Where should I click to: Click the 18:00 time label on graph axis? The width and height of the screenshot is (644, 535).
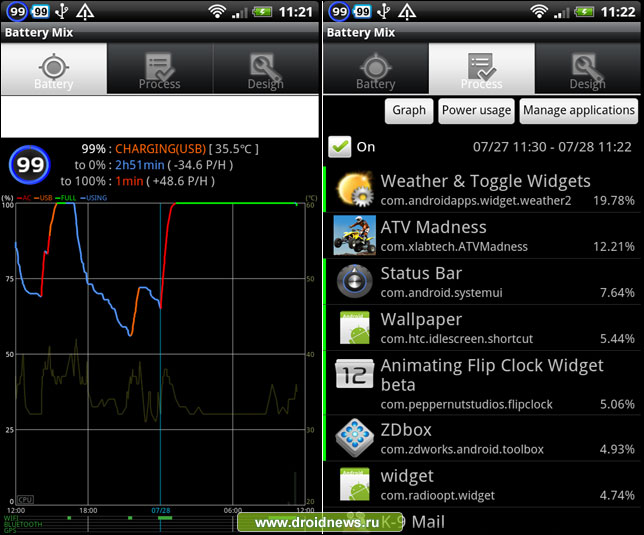[88, 510]
